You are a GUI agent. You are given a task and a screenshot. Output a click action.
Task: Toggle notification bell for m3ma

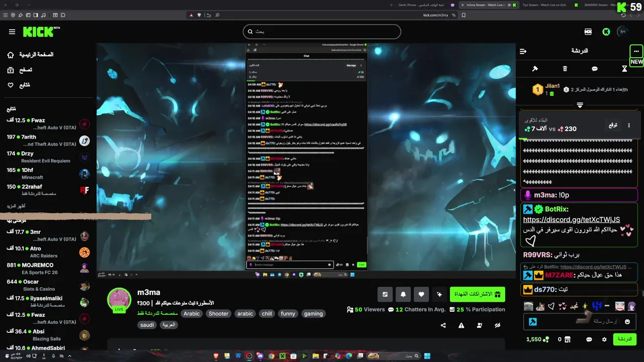point(403,294)
